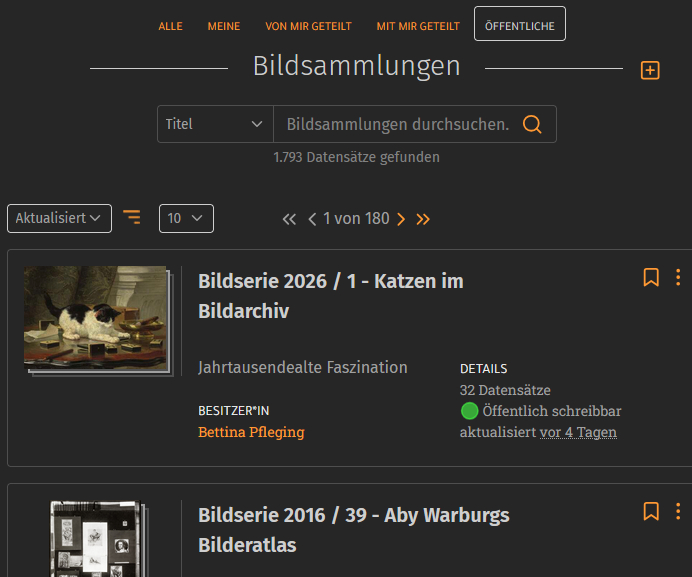Image resolution: width=692 pixels, height=577 pixels.
Task: Switch to the Alle tab
Action: 170,26
